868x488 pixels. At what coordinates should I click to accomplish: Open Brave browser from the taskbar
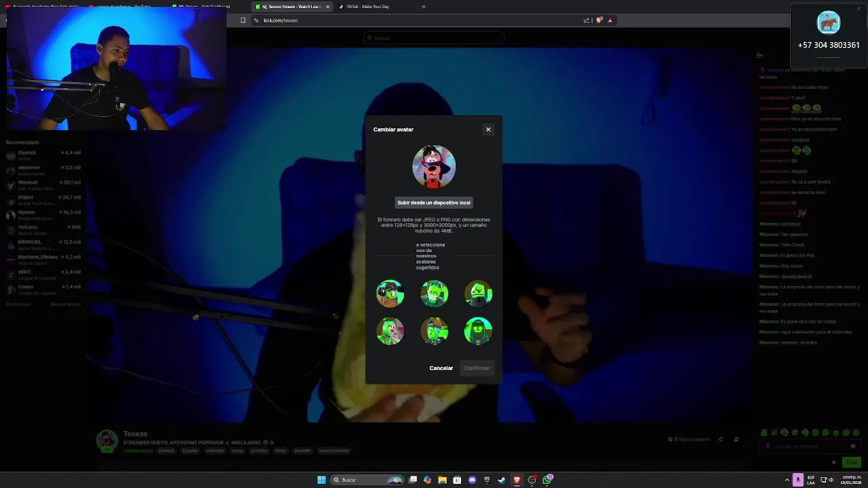517,480
